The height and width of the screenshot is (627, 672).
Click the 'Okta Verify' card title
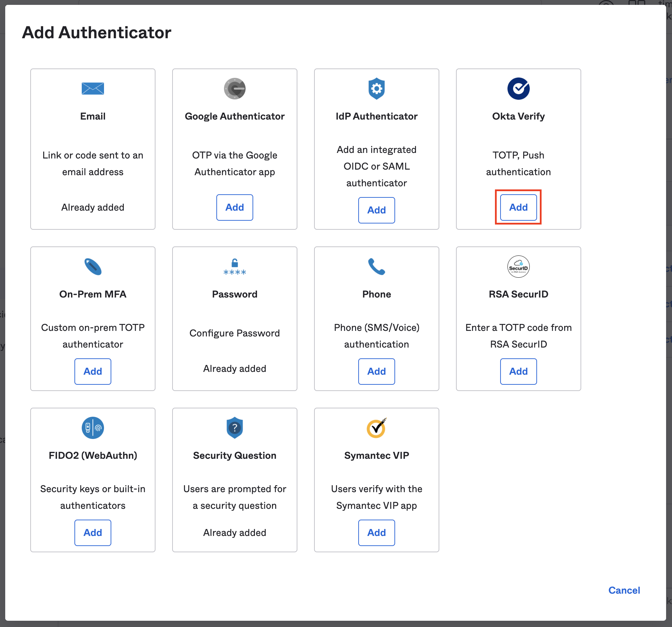[519, 116]
